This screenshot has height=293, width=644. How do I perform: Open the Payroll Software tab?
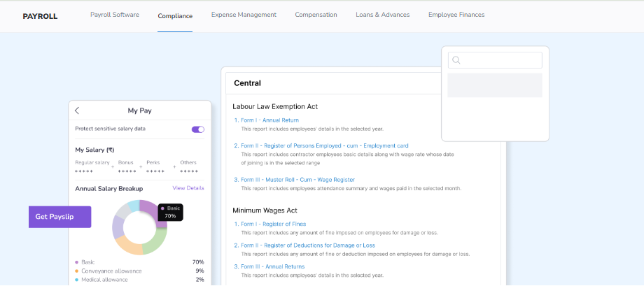[115, 15]
